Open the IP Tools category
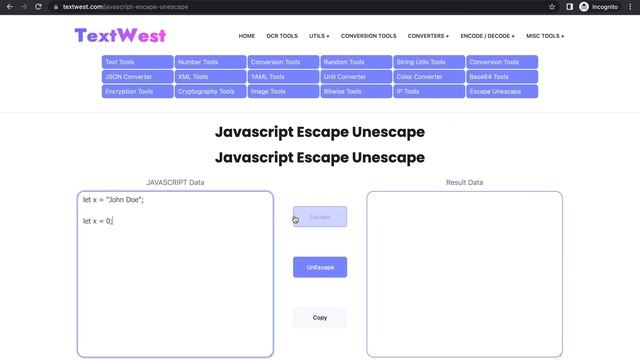The height and width of the screenshot is (360, 640). coord(429,91)
